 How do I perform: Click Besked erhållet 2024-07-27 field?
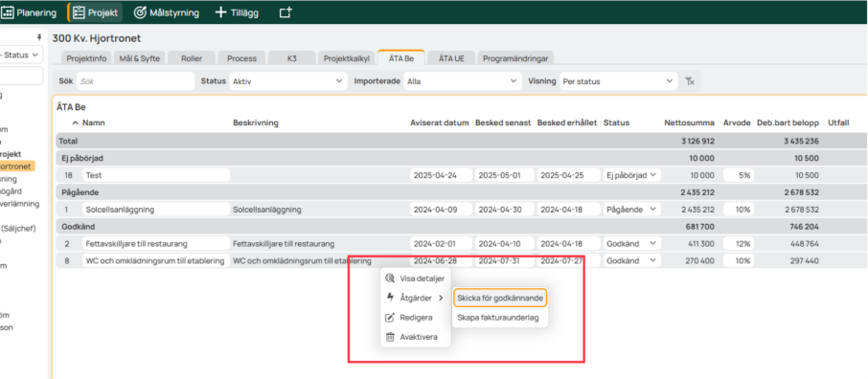point(568,260)
